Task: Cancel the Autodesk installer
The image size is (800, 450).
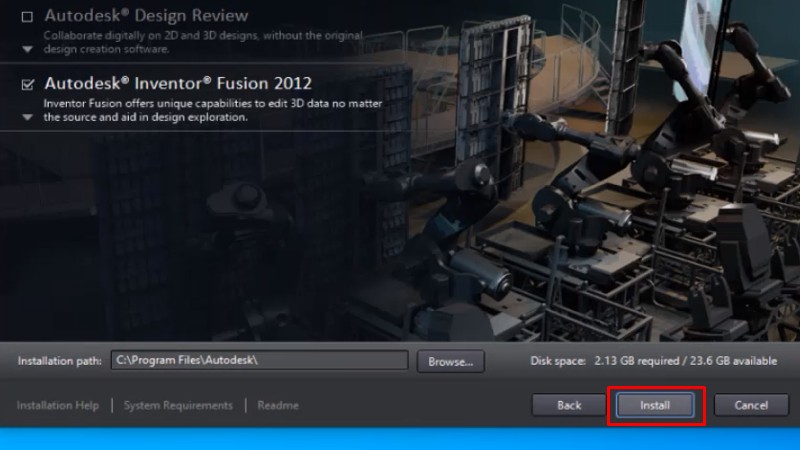Action: 750,405
